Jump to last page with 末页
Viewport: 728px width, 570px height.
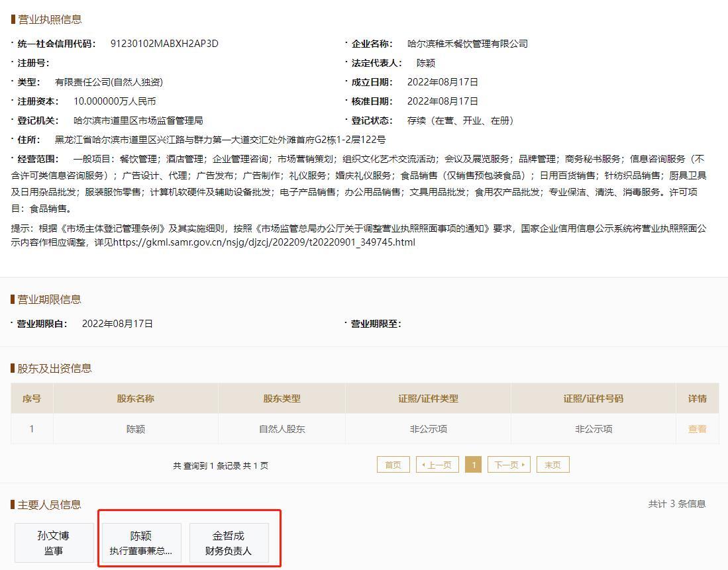(553, 465)
